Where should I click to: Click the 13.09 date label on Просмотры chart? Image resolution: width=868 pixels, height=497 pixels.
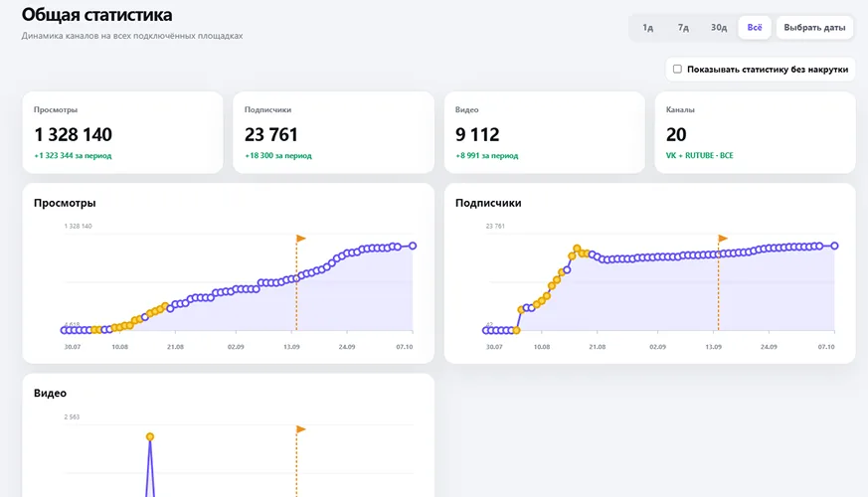(291, 347)
